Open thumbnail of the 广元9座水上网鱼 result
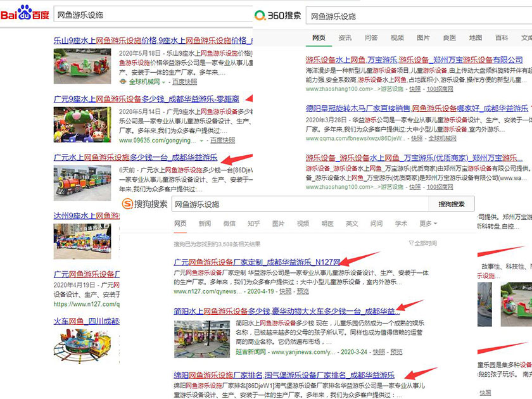532x399 pixels. click(x=82, y=125)
